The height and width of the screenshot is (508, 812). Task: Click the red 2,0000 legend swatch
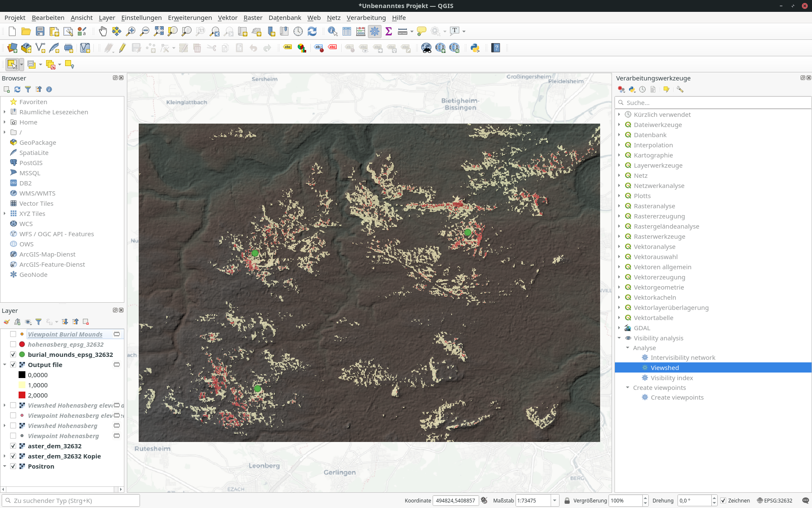pos(22,395)
